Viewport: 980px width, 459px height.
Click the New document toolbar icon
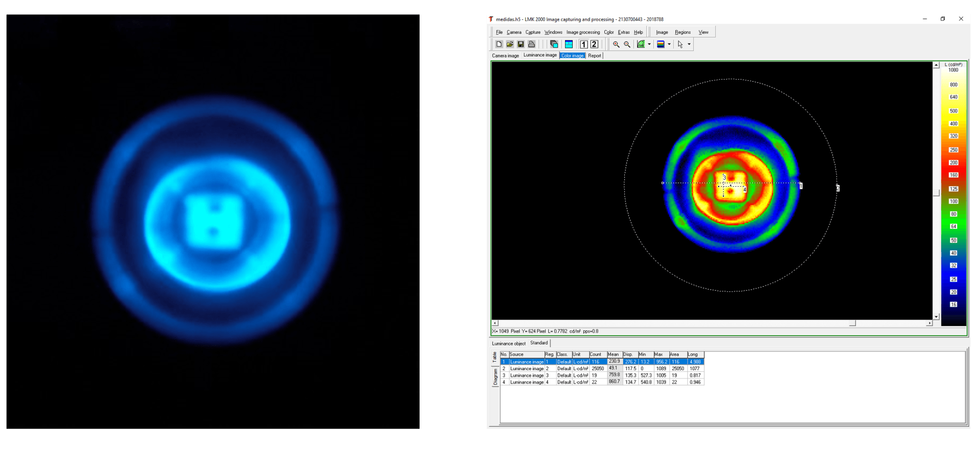click(499, 44)
